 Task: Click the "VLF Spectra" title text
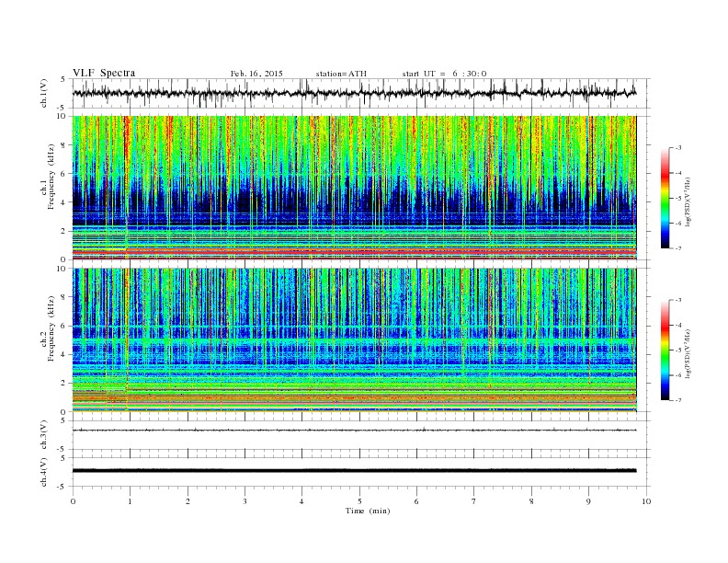pyautogui.click(x=104, y=73)
